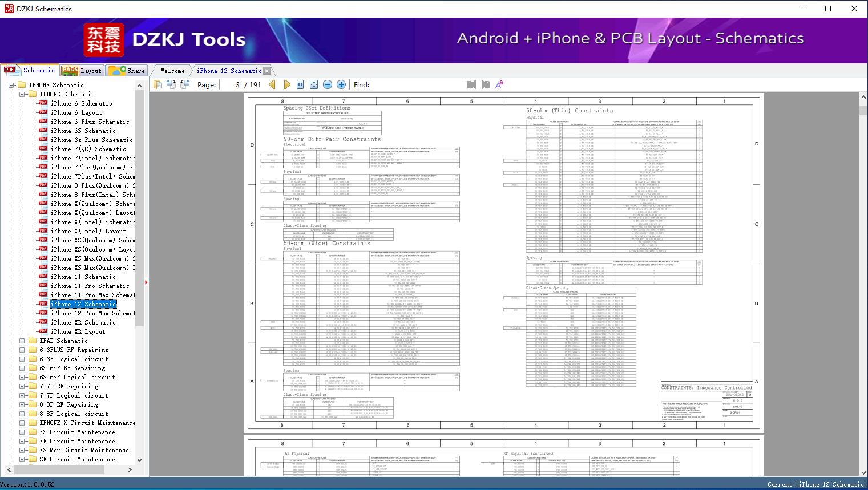Click tree panel scroll-down arrow
The image size is (868, 490).
point(140,461)
